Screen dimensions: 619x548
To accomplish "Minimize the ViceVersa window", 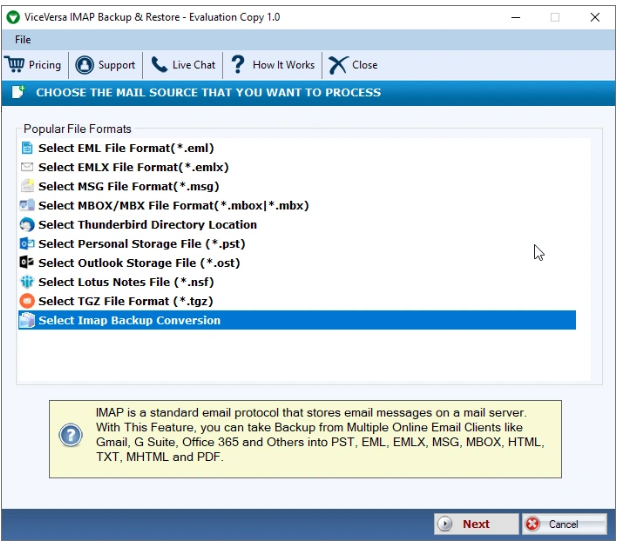I will coord(516,17).
